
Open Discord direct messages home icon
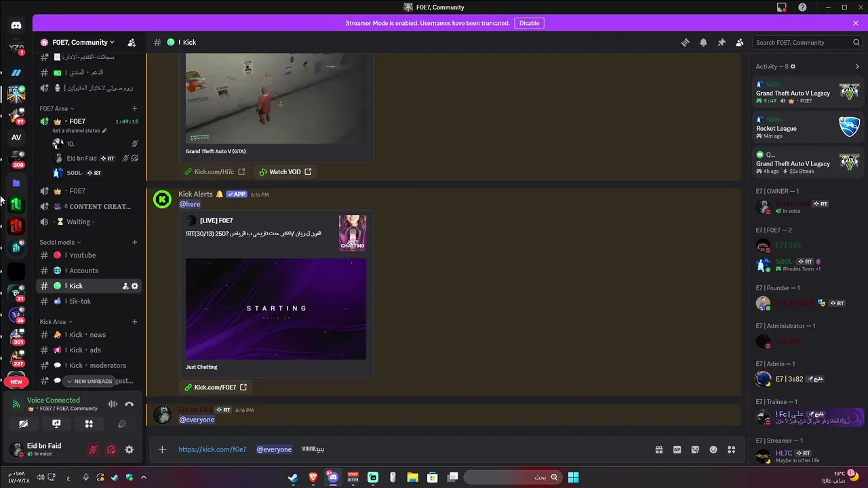(16, 26)
